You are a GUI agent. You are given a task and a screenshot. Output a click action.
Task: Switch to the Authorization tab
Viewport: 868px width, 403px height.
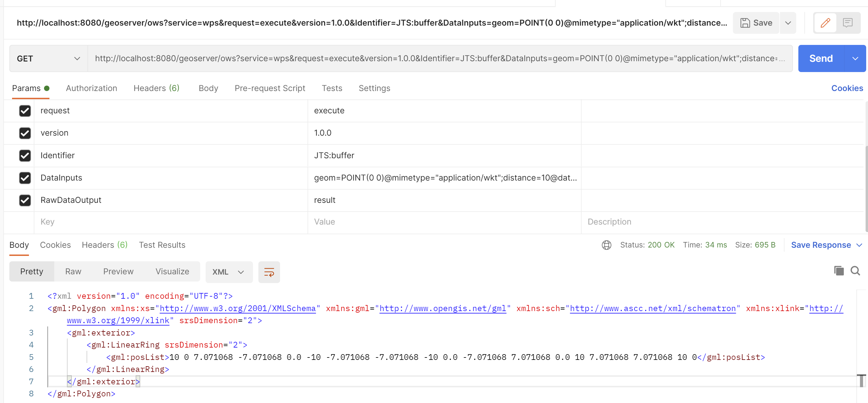tap(91, 88)
